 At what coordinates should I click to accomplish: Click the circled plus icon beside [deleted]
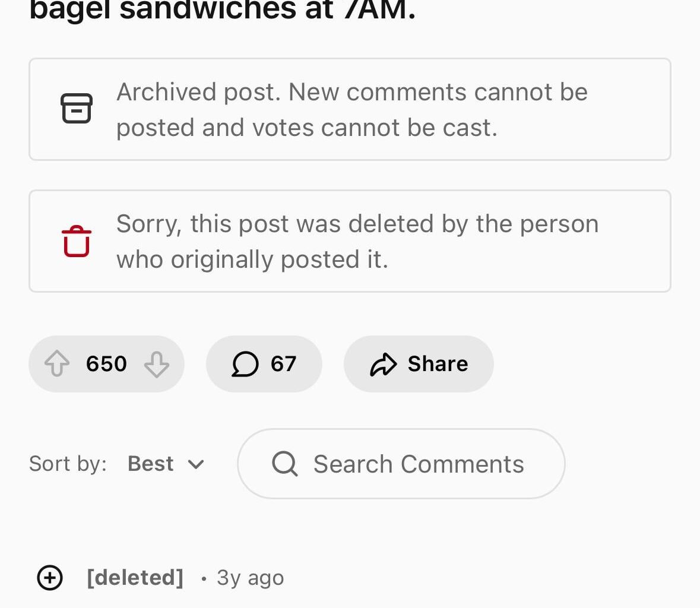pyautogui.click(x=50, y=577)
